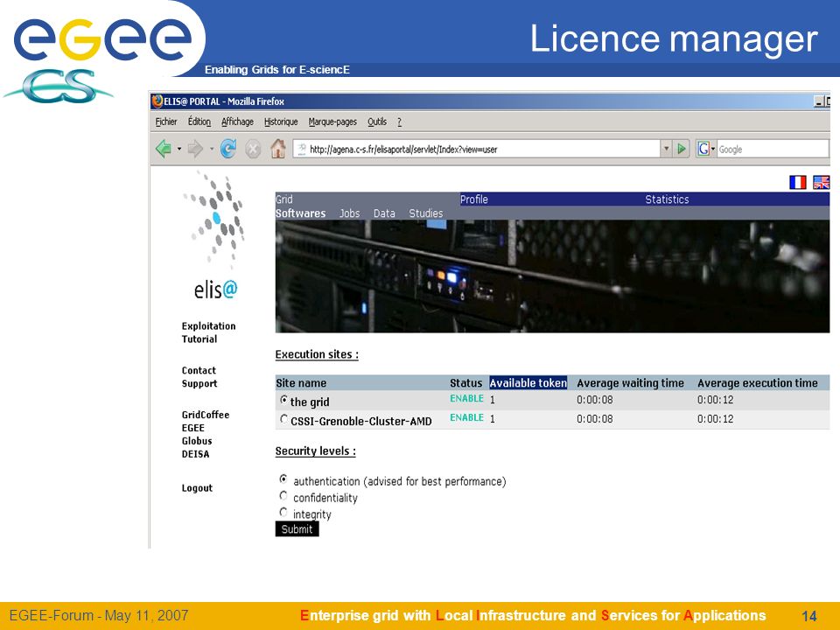
Task: Click the 'Average execution time' column header
Action: click(x=758, y=383)
